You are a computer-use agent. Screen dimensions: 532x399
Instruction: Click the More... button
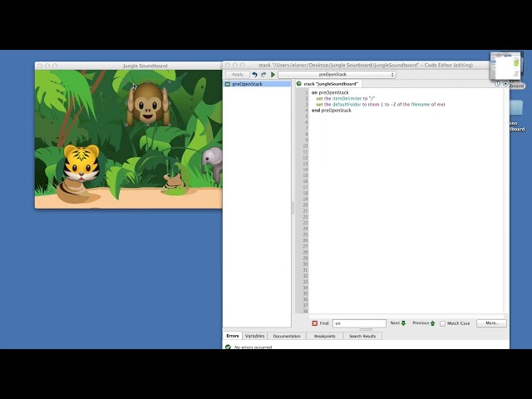[491, 323]
